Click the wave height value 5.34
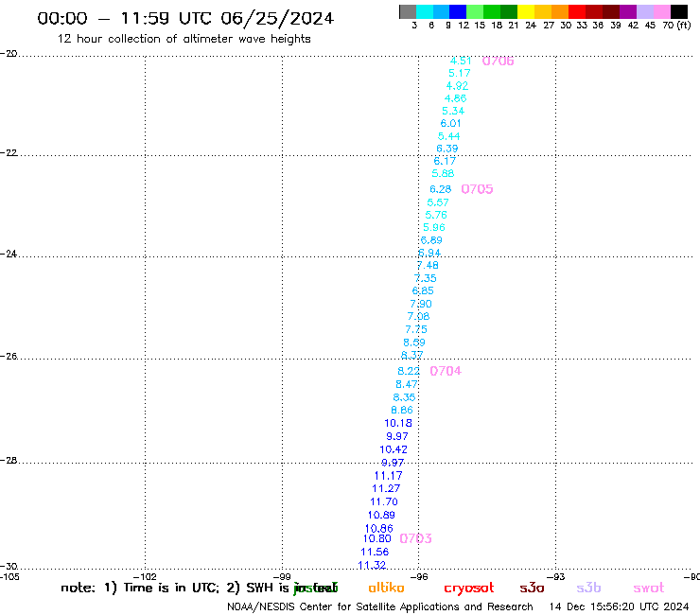 pos(453,111)
